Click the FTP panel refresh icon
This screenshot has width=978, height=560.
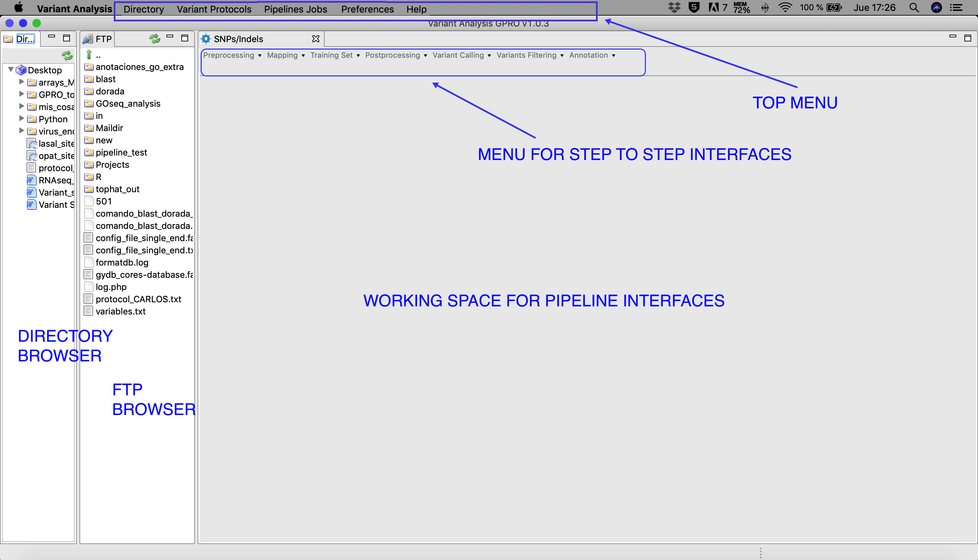155,38
